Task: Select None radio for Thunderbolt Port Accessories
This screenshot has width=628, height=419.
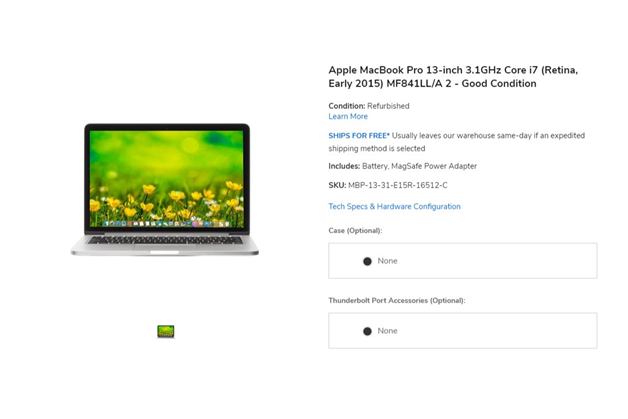Action: (x=367, y=331)
